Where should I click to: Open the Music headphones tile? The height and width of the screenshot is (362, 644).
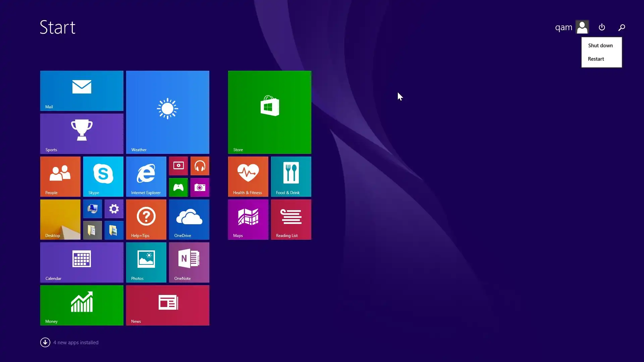pos(200,166)
